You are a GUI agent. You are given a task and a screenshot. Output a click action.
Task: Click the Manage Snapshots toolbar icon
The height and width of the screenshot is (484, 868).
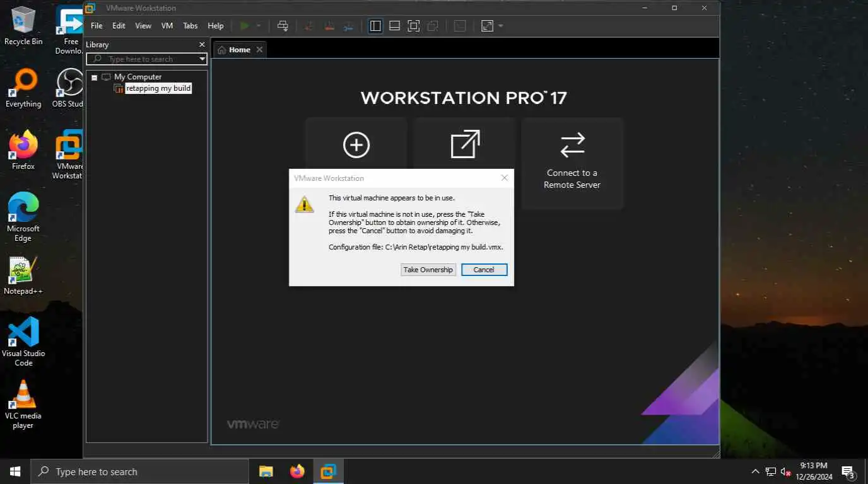click(348, 26)
